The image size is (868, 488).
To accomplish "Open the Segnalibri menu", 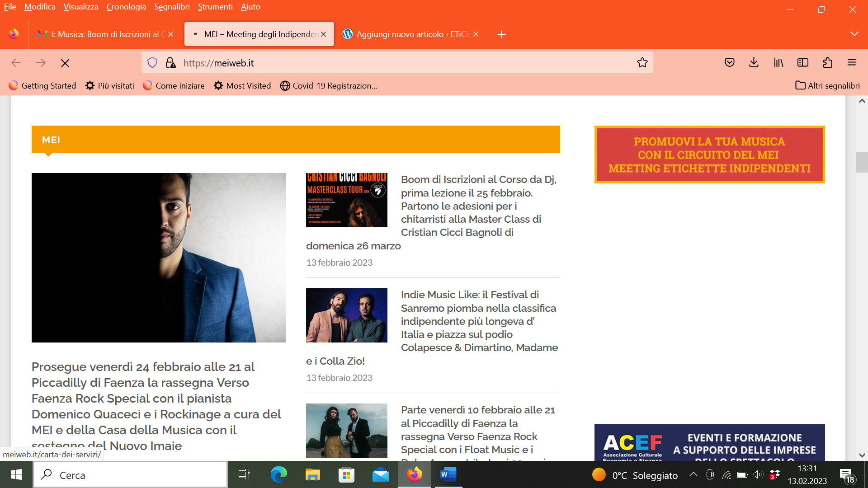I will click(172, 7).
